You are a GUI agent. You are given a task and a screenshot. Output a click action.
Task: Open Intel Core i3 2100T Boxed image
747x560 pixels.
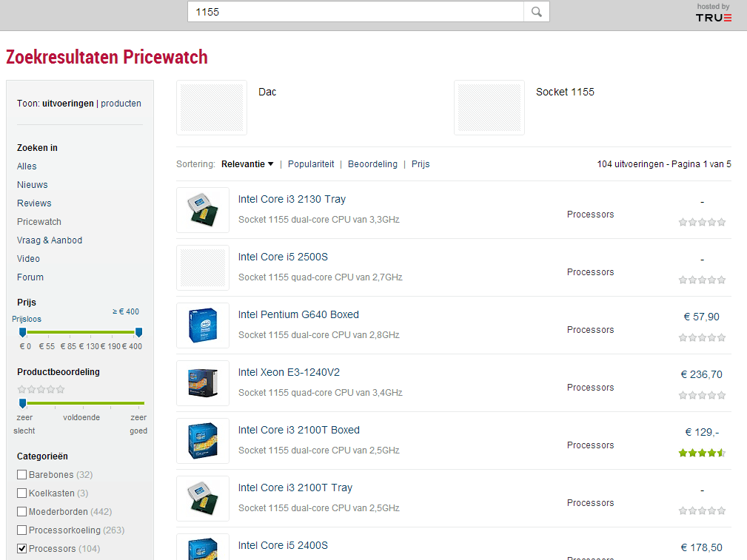click(203, 440)
